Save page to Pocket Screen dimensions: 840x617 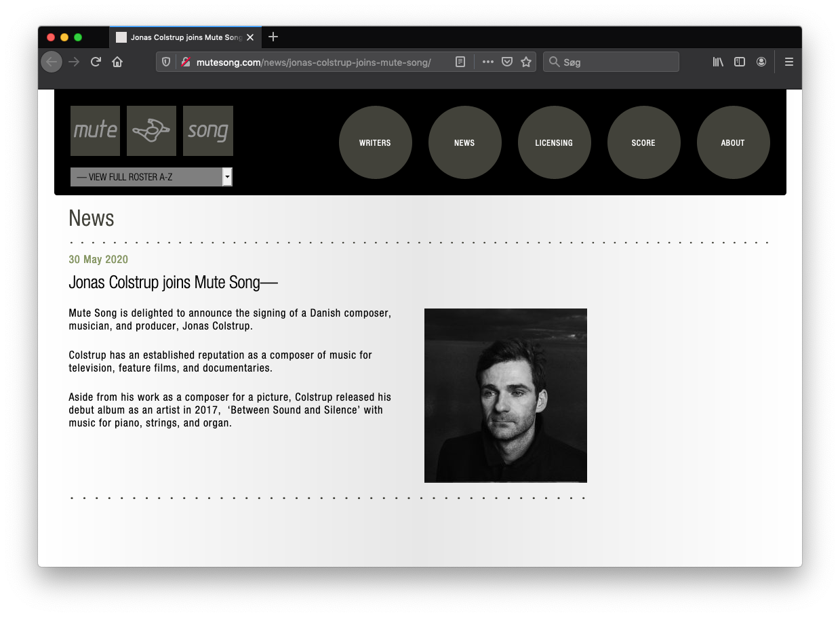pos(507,62)
